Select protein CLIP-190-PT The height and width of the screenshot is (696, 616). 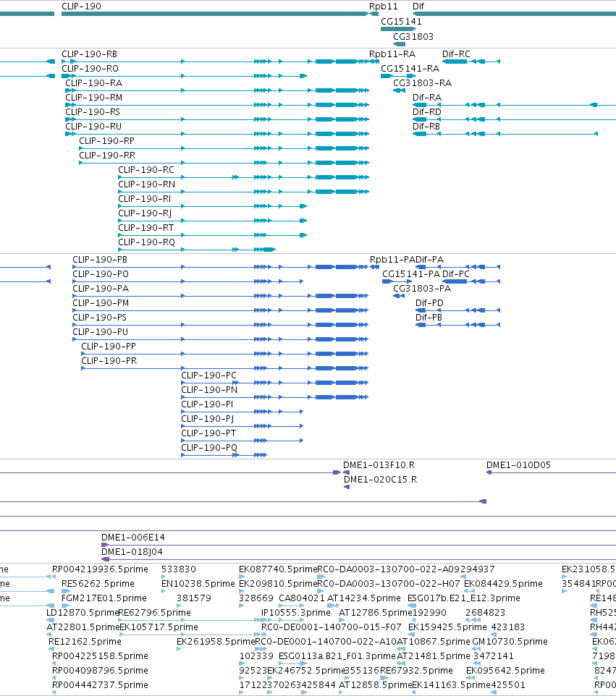pyautogui.click(x=242, y=441)
